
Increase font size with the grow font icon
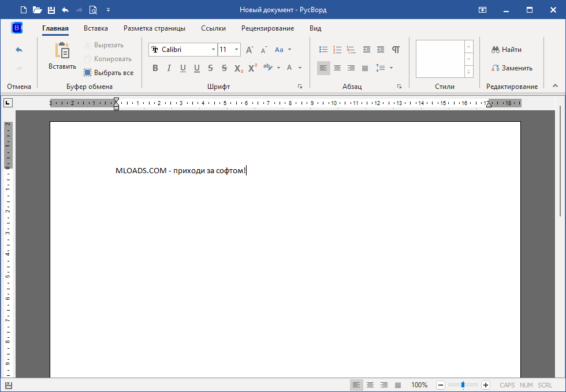click(x=250, y=50)
